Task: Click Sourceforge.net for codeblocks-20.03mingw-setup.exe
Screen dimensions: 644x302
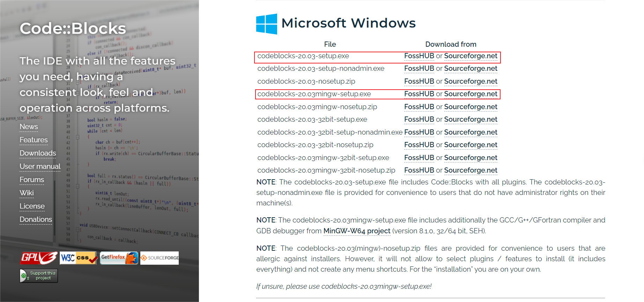Action: click(x=471, y=94)
